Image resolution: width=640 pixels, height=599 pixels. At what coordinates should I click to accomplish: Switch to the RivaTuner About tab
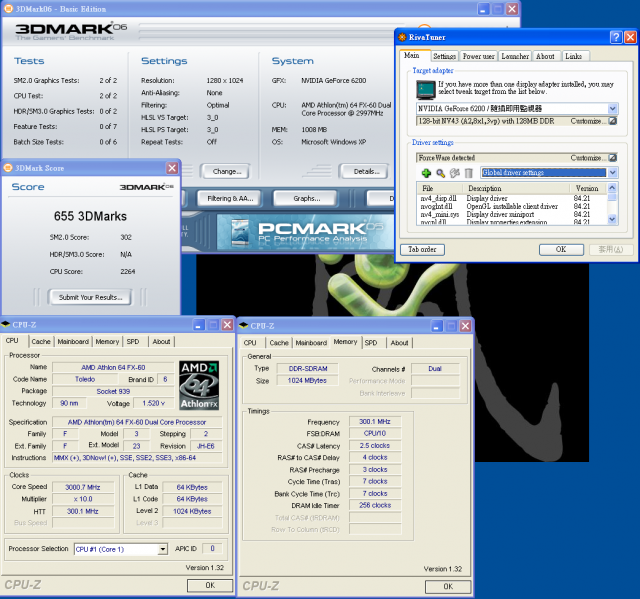pos(545,56)
